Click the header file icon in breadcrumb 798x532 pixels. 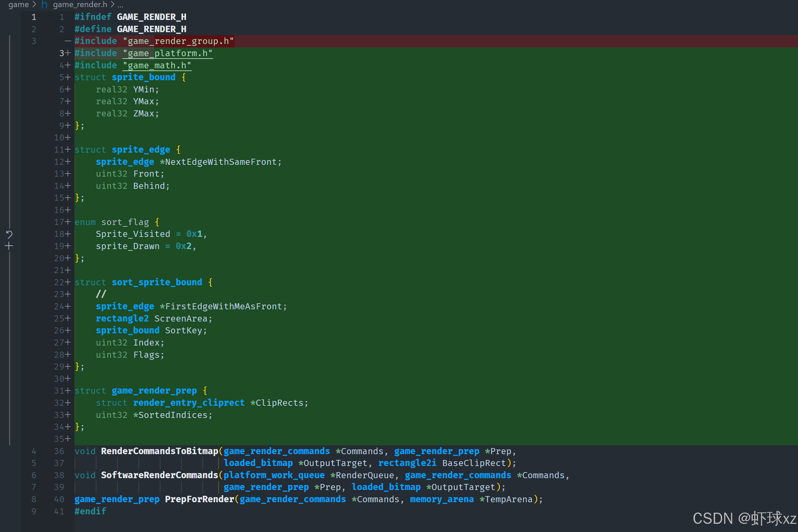tap(44, 5)
